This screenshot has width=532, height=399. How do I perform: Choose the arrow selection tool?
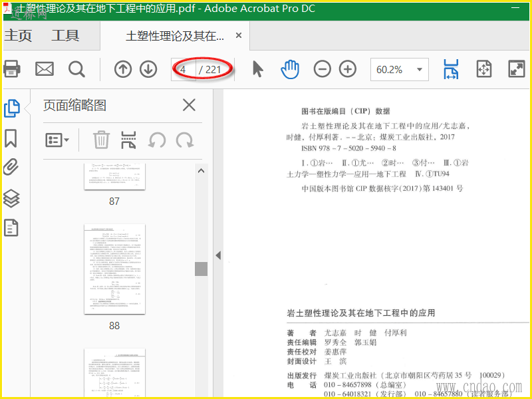pos(258,69)
